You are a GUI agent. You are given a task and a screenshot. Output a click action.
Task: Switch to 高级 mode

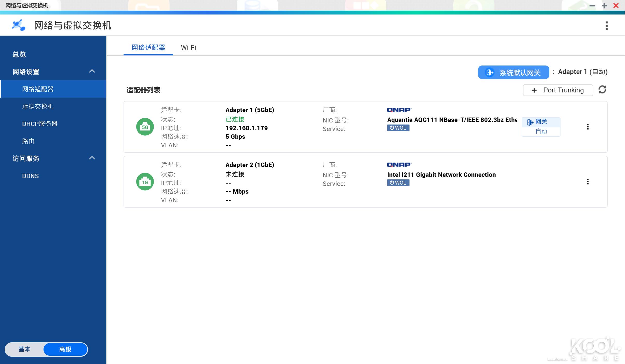pos(65,349)
